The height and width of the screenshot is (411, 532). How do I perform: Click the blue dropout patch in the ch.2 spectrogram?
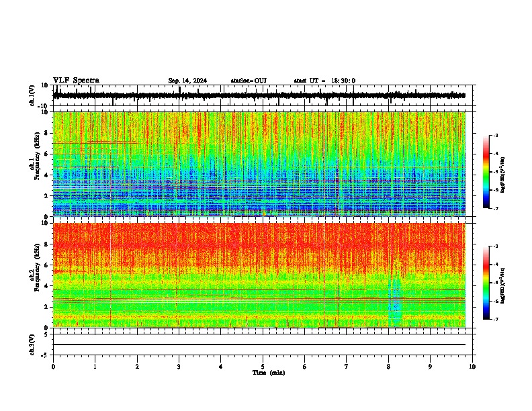(x=395, y=302)
